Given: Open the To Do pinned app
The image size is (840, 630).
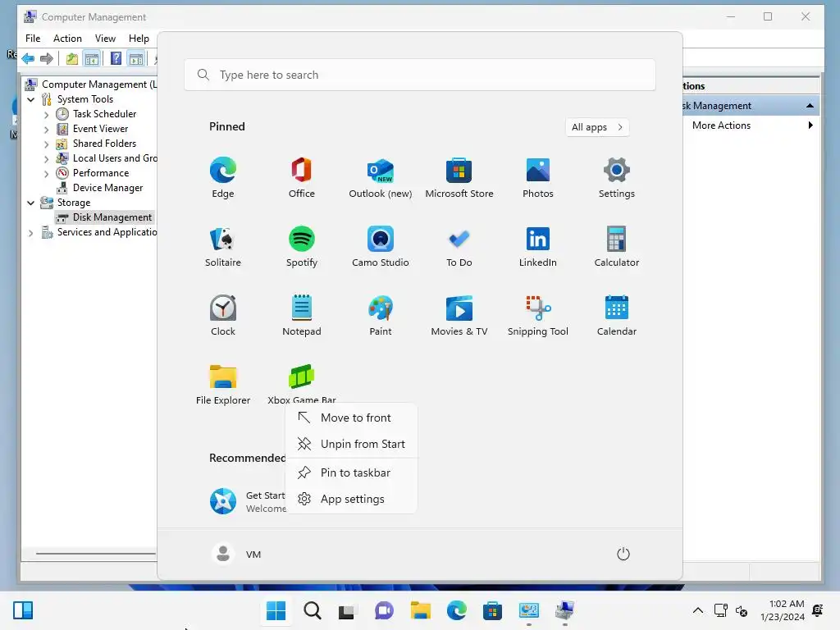Looking at the screenshot, I should point(459,247).
